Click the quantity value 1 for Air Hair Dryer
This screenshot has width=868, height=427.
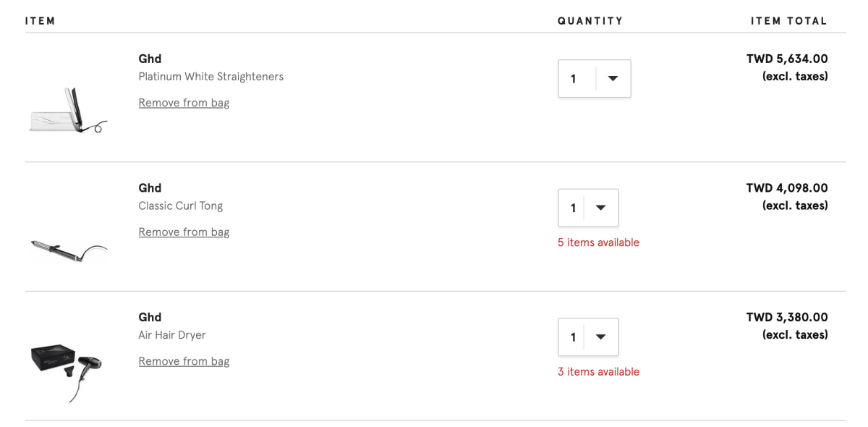point(574,337)
